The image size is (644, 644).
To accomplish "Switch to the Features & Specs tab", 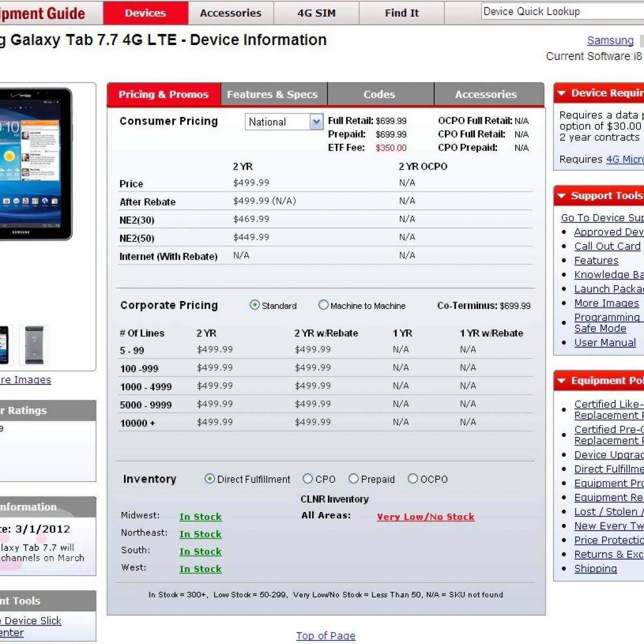I will [x=272, y=94].
